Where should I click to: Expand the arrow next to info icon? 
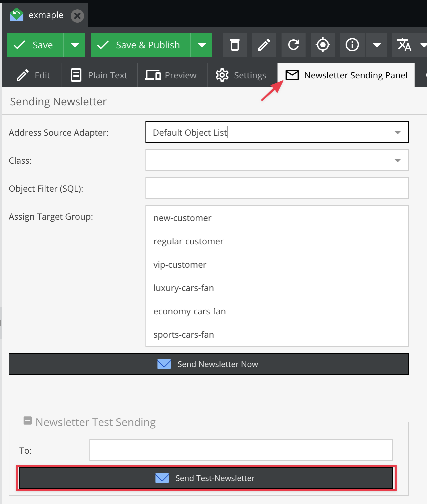pyautogui.click(x=377, y=45)
